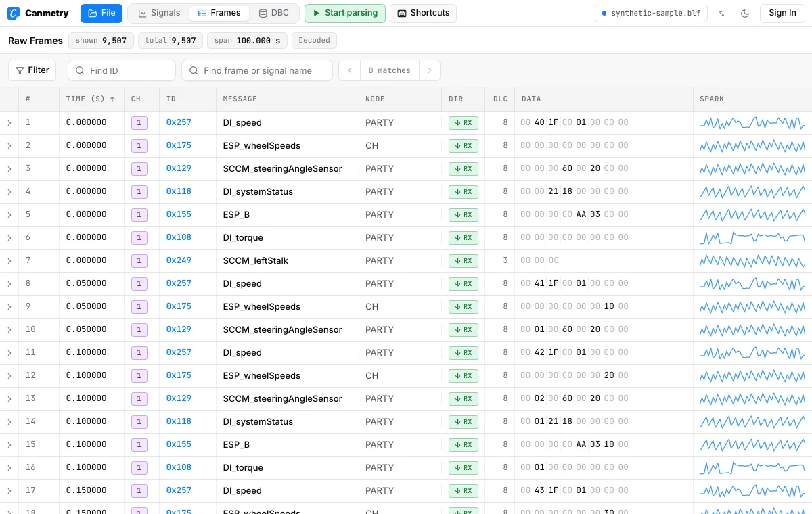The image size is (812, 514).
Task: Focus the Find frame or signal name field
Action: pyautogui.click(x=257, y=70)
